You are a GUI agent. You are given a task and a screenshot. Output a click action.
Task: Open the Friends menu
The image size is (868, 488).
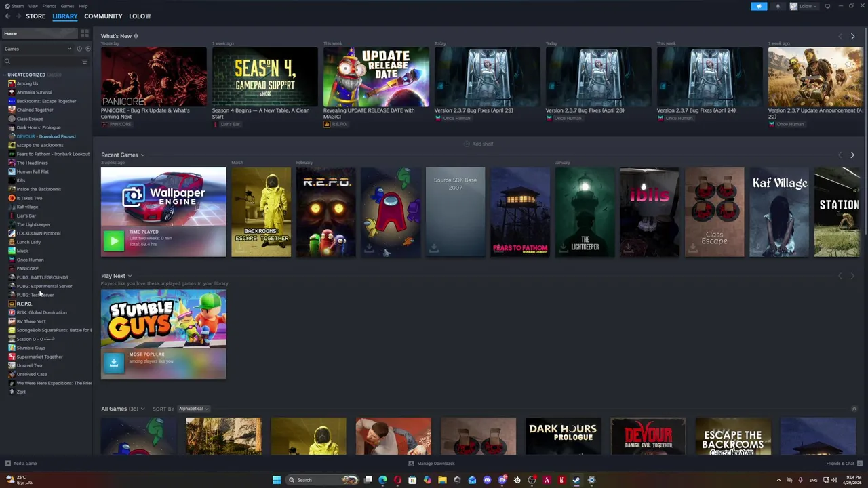tap(50, 6)
